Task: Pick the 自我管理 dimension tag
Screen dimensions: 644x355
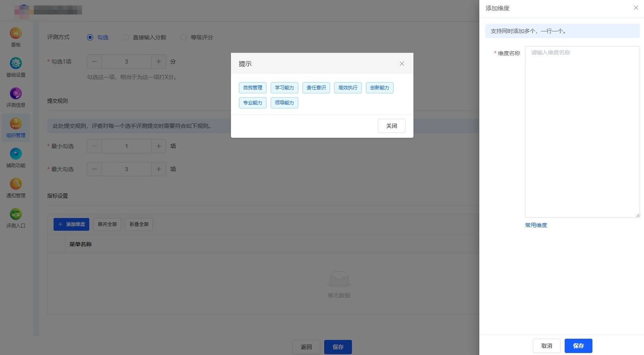Action: click(x=253, y=88)
